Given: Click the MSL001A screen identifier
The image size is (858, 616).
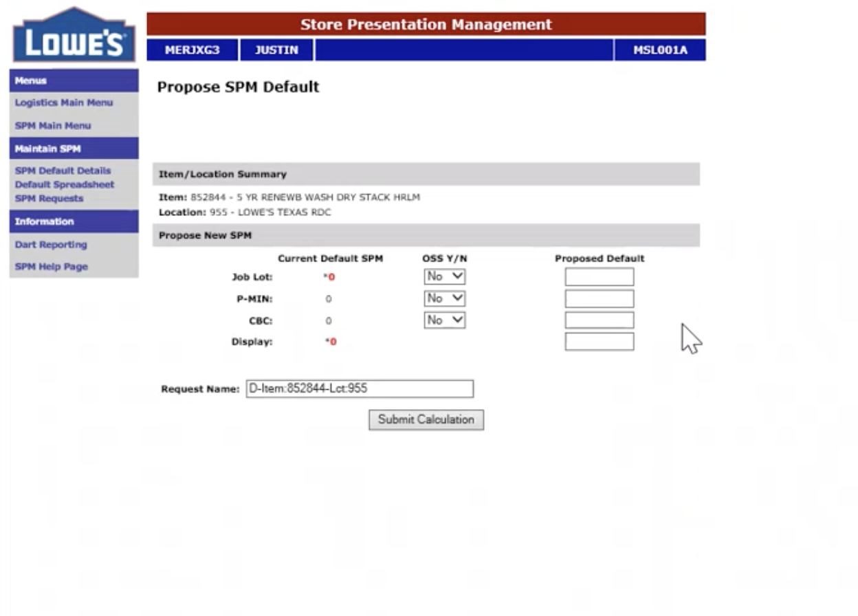Looking at the screenshot, I should tap(659, 49).
